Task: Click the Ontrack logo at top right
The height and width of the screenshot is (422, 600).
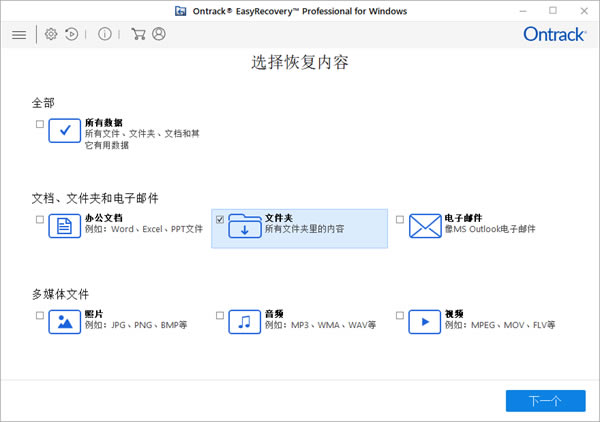Action: tap(554, 34)
